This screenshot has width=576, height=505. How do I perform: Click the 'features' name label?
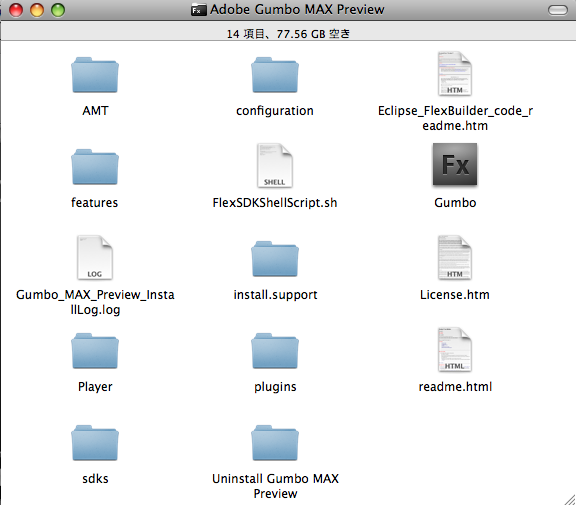tap(94, 202)
